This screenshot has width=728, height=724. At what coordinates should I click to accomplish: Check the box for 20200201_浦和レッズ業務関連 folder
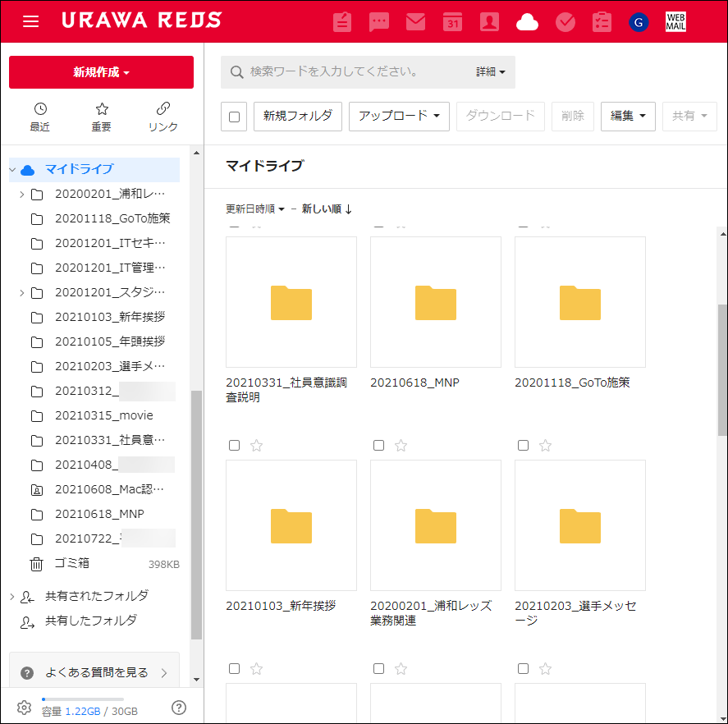point(378,446)
